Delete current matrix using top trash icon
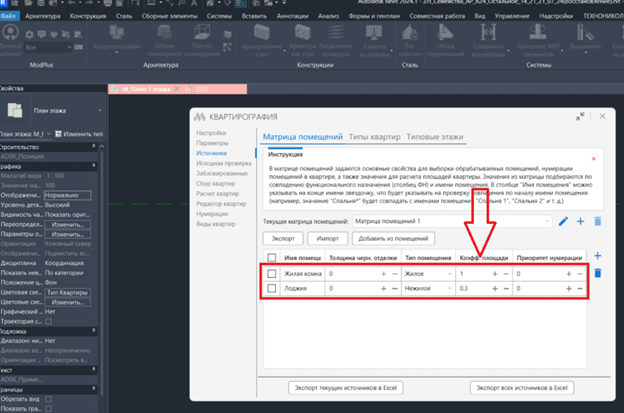 coord(598,221)
